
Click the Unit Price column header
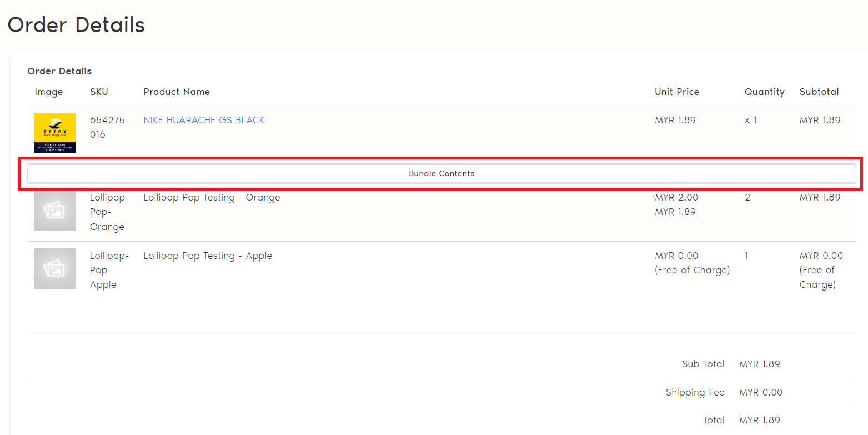coord(677,92)
